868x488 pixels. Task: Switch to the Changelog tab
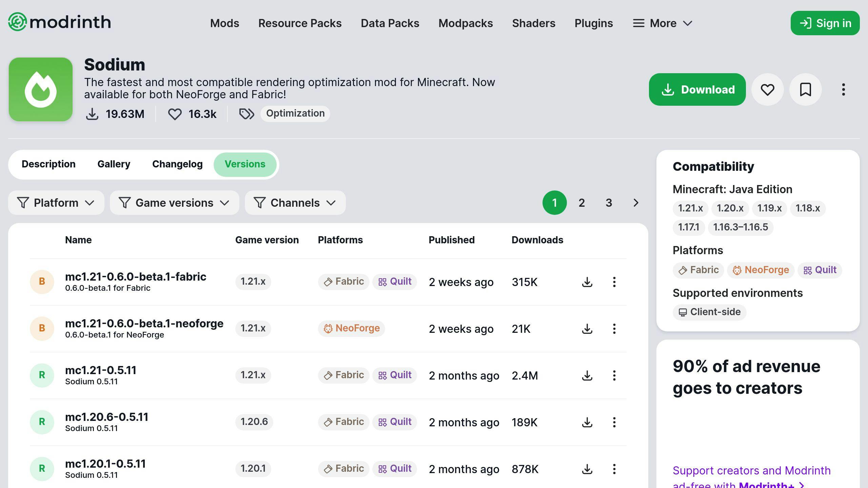point(177,164)
